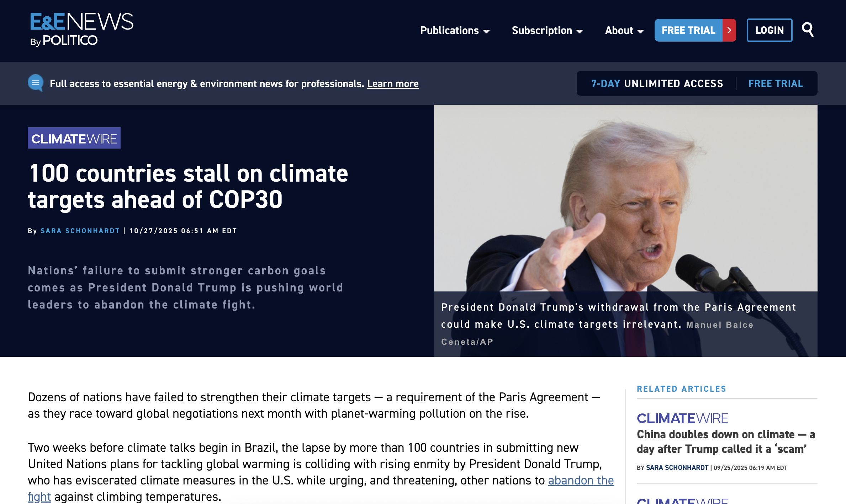Open the Publications menu

point(449,31)
